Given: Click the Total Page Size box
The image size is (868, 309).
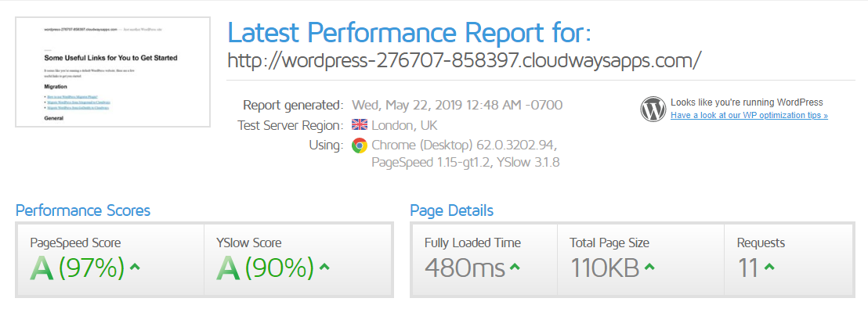Looking at the screenshot, I should tap(641, 259).
